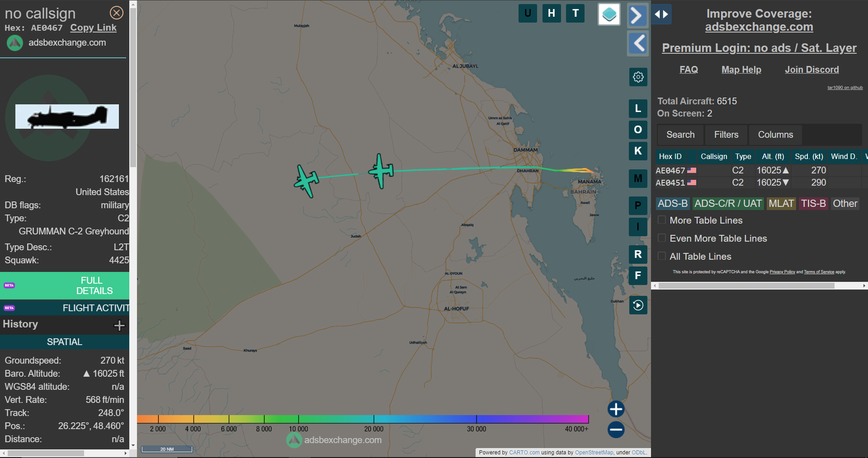Expand the History section plus

coord(119,325)
